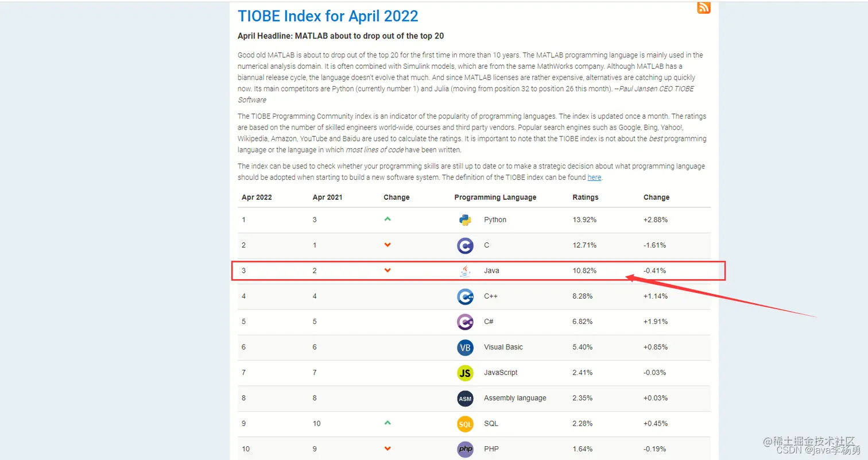
Task: Click the 'SQL' language name
Action: click(x=491, y=423)
